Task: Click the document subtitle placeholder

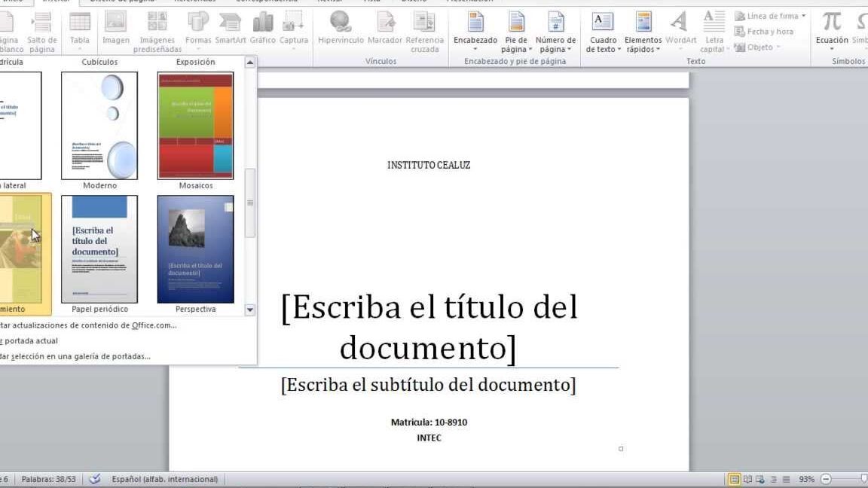Action: [x=429, y=385]
